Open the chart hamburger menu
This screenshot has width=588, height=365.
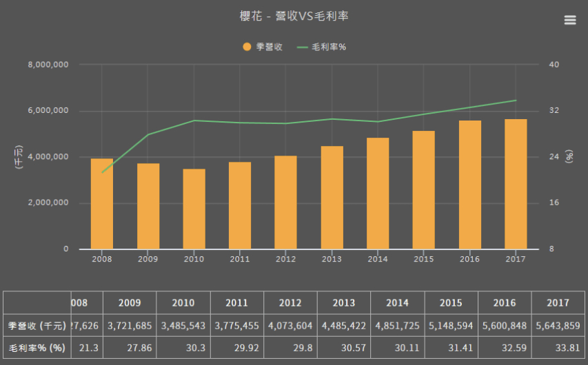tap(570, 20)
